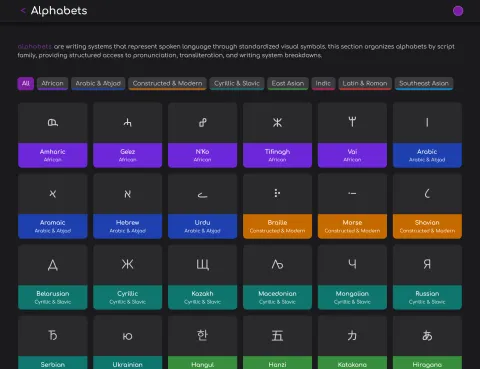Click the Russian teal label
Viewport: 480px width, 369px height.
point(427,297)
